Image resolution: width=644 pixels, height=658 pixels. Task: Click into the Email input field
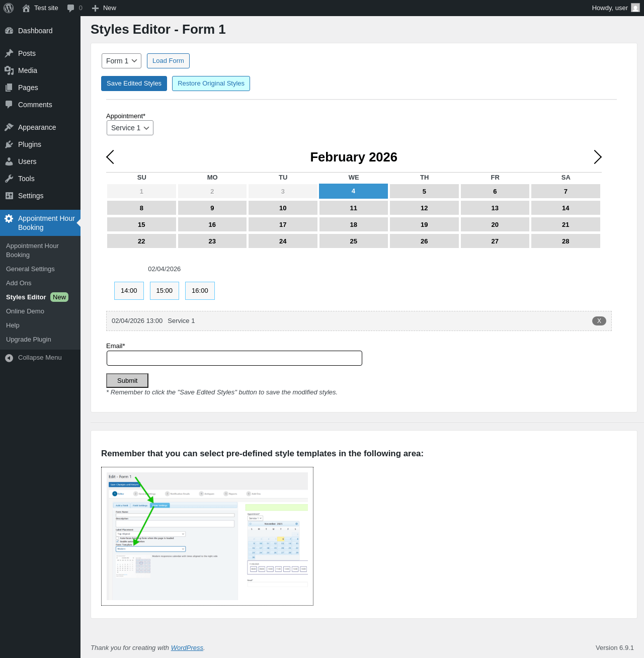point(234,358)
